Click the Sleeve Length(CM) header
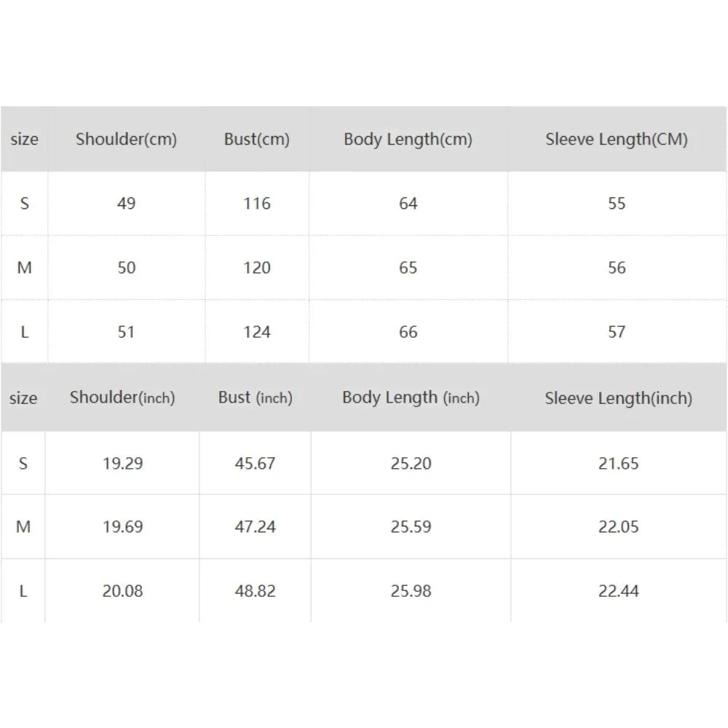Viewport: 728px width, 728px height. click(617, 139)
